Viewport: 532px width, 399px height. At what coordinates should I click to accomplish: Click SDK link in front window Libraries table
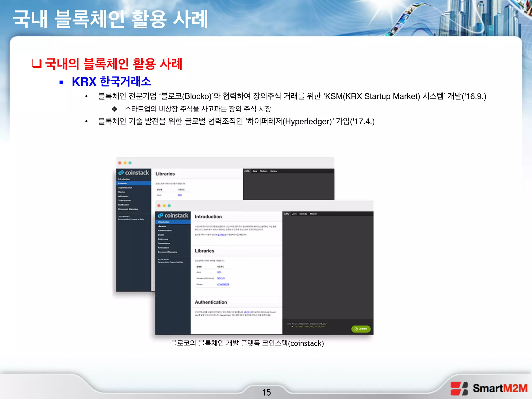219,272
